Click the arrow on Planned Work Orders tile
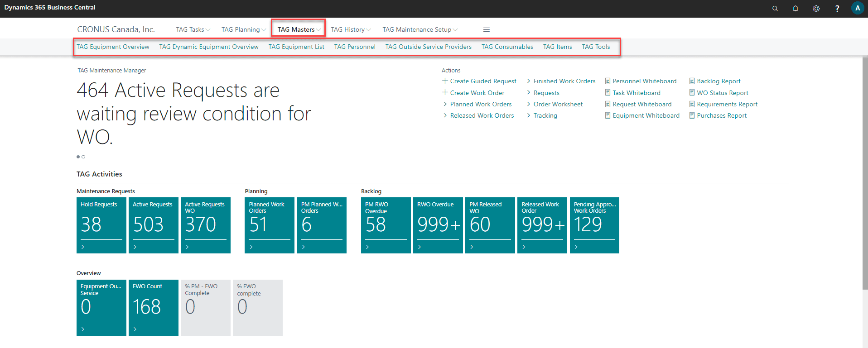Viewport: 868px width, 348px height. pyautogui.click(x=251, y=247)
